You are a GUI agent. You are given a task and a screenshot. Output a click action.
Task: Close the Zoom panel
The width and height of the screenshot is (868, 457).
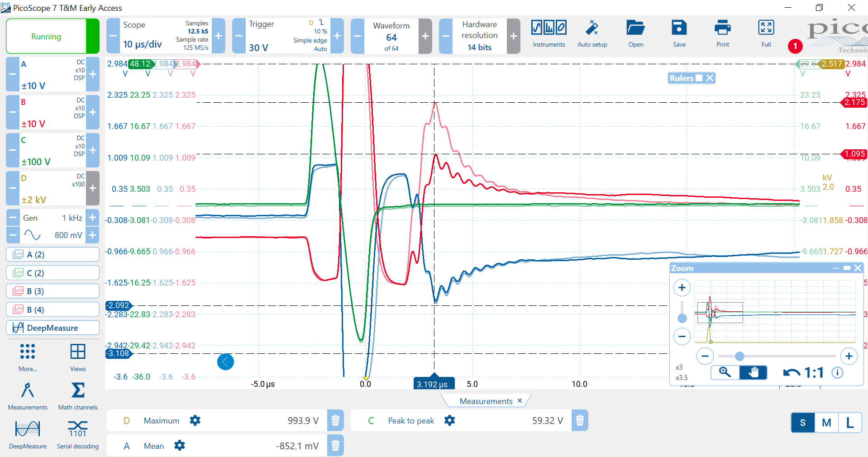coord(858,268)
